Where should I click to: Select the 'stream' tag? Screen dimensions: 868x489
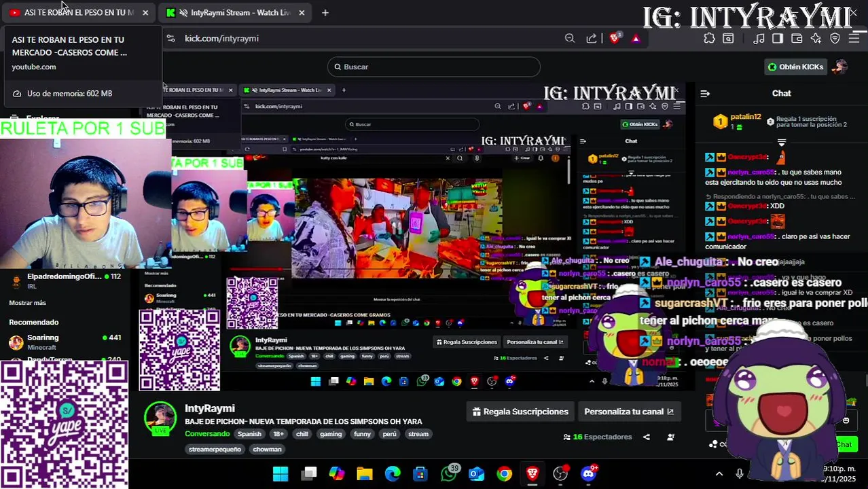(x=418, y=434)
